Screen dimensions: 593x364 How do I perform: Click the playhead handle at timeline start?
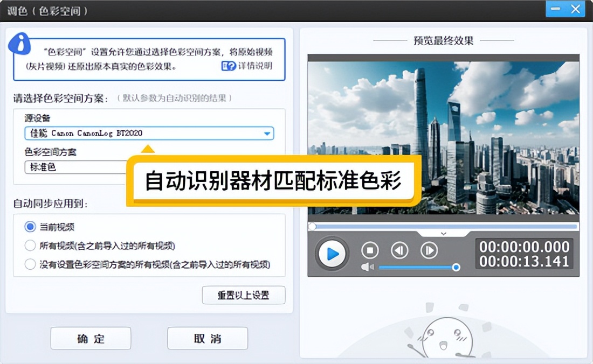[312, 227]
